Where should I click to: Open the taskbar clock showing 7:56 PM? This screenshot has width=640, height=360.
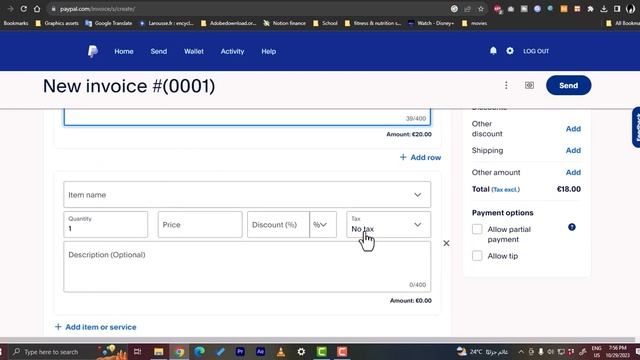click(617, 351)
